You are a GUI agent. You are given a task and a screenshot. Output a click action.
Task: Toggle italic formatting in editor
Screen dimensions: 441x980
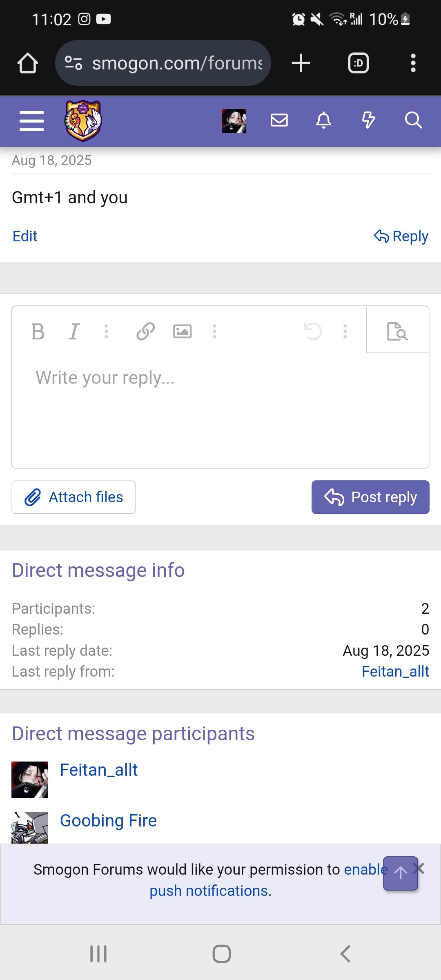click(74, 332)
